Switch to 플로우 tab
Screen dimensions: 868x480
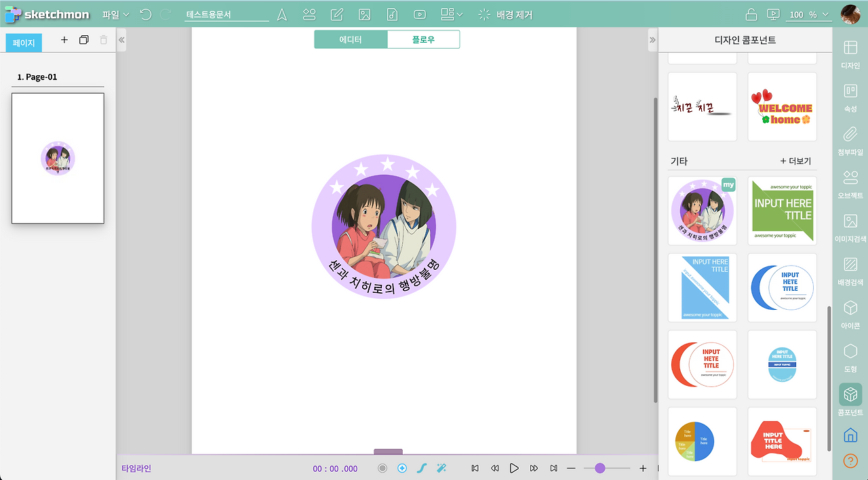pyautogui.click(x=423, y=39)
